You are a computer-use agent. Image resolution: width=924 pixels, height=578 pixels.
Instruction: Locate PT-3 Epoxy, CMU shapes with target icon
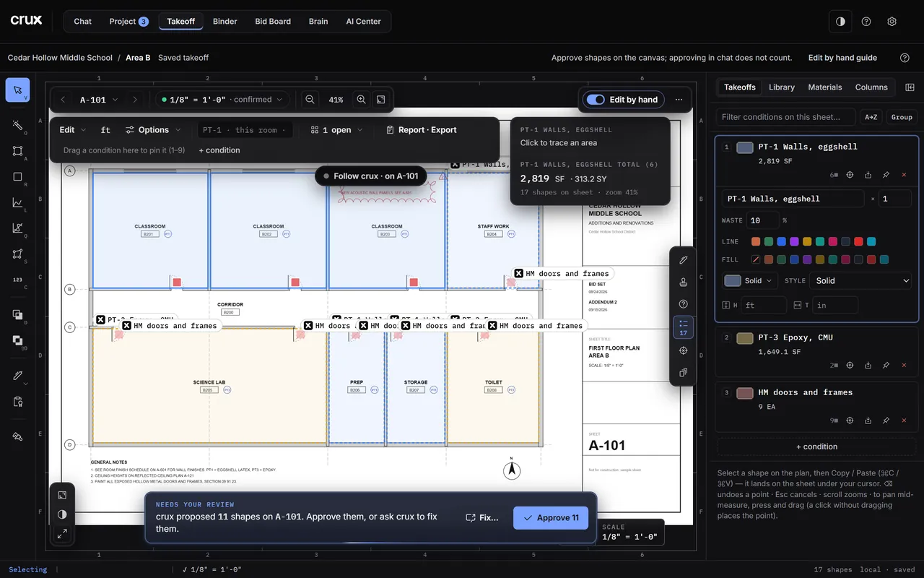[850, 366]
